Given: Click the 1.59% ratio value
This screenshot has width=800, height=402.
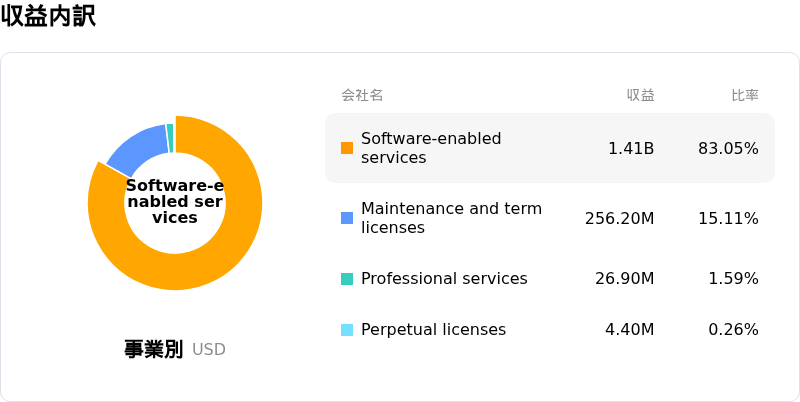Looking at the screenshot, I should point(733,279).
